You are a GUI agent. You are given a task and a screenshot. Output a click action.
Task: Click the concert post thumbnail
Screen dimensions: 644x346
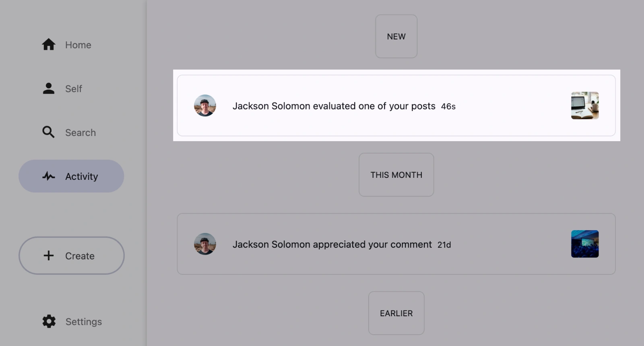pos(585,244)
